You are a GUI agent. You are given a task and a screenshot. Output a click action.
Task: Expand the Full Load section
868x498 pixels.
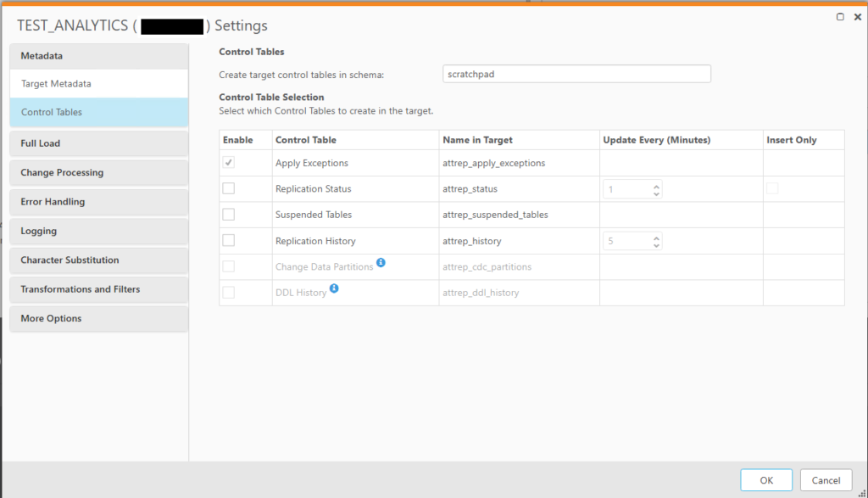pyautogui.click(x=98, y=143)
